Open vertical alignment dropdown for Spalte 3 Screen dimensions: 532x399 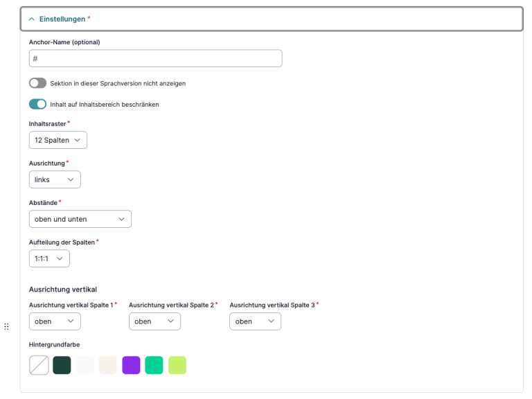(x=255, y=321)
